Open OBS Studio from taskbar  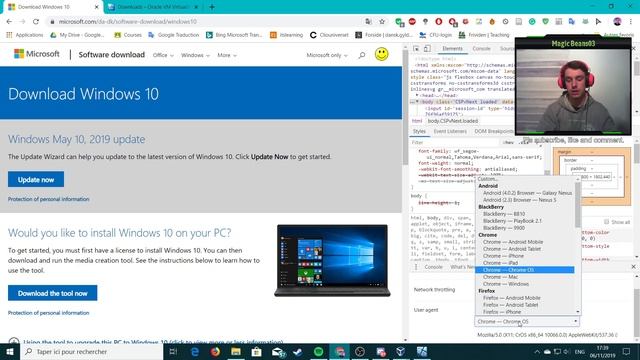(360, 351)
